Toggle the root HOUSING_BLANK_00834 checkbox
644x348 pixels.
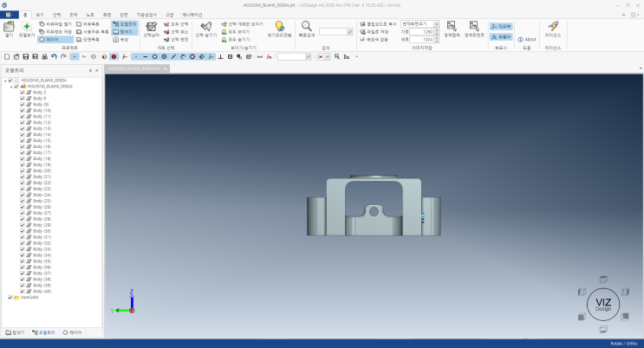coord(10,81)
